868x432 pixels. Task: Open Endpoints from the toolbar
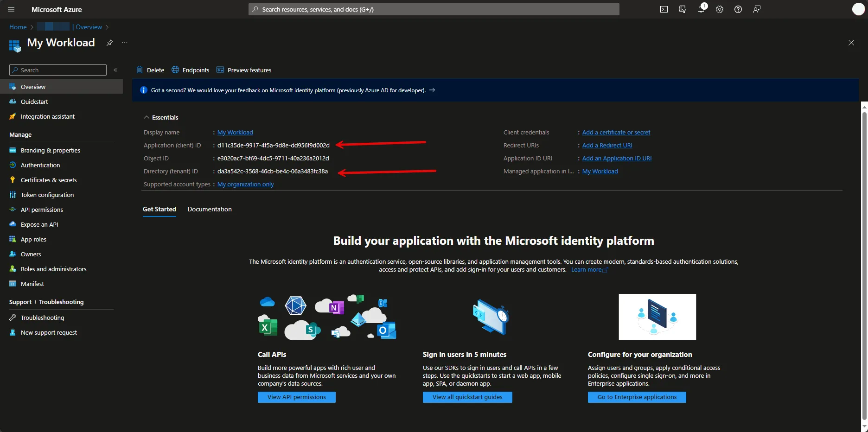click(x=191, y=70)
